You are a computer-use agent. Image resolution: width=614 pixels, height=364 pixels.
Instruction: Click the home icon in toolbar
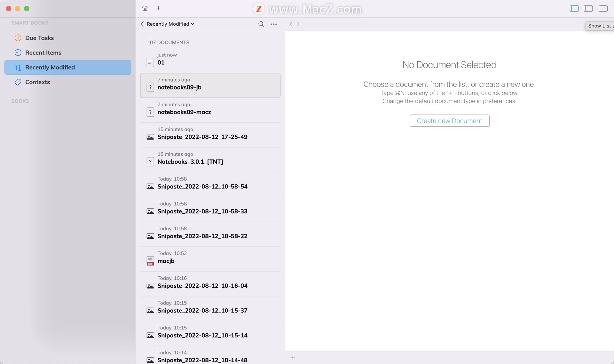(x=145, y=8)
